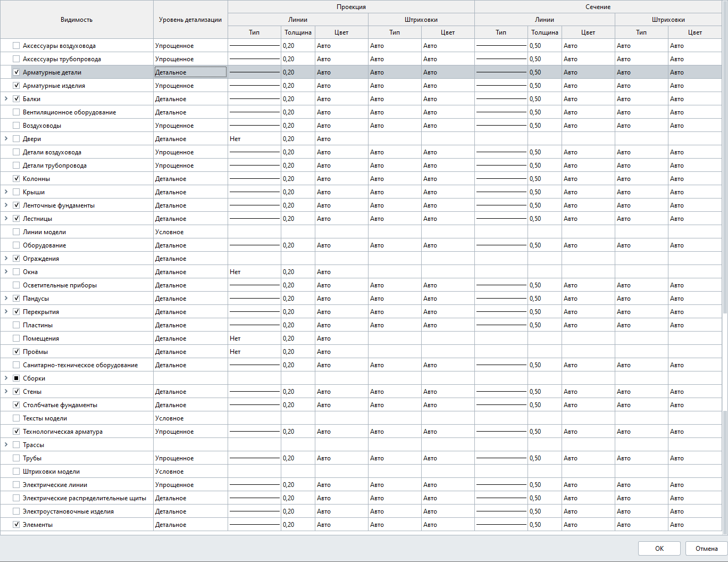Click the Нет line type for Окна
The image size is (728, 562).
tap(254, 272)
